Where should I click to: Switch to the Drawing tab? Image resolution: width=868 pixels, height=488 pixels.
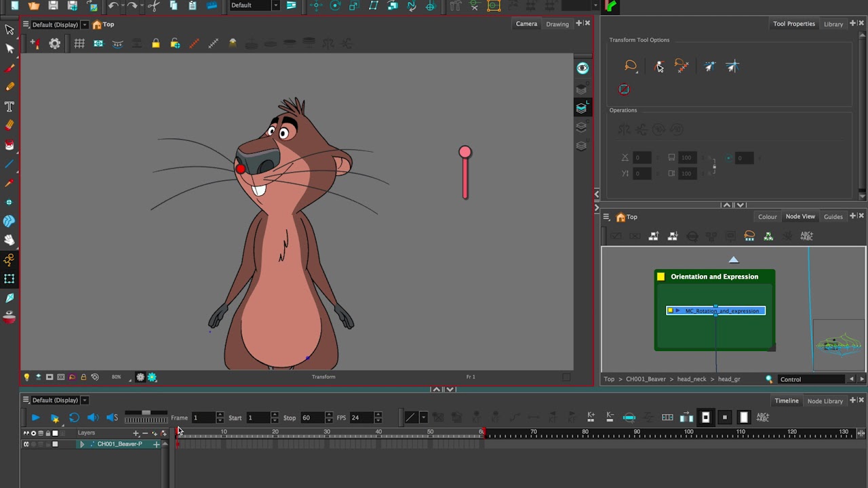557,24
